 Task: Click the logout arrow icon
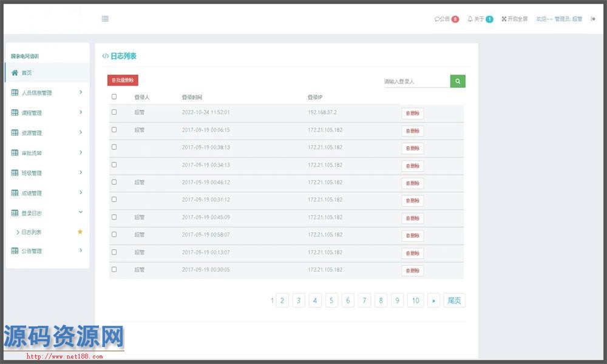click(593, 19)
